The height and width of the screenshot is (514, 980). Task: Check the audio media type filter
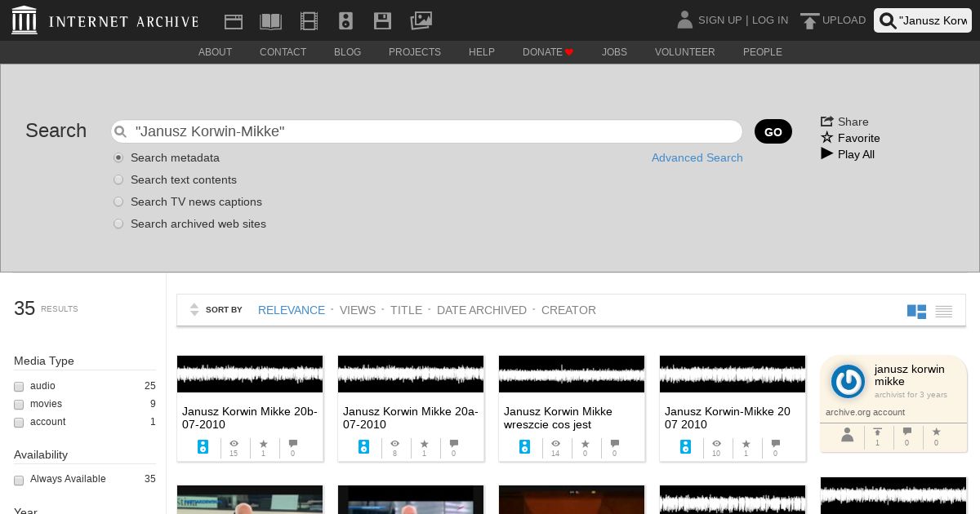click(x=19, y=387)
